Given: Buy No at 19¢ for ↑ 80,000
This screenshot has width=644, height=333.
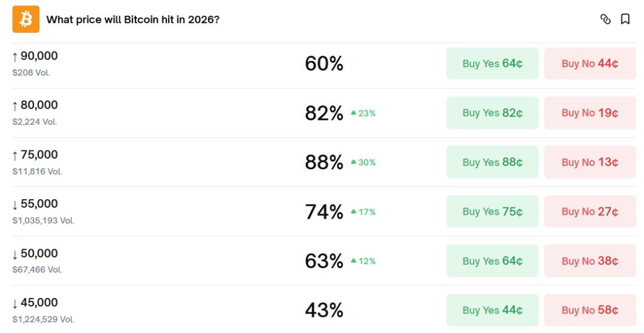Looking at the screenshot, I should [x=590, y=113].
